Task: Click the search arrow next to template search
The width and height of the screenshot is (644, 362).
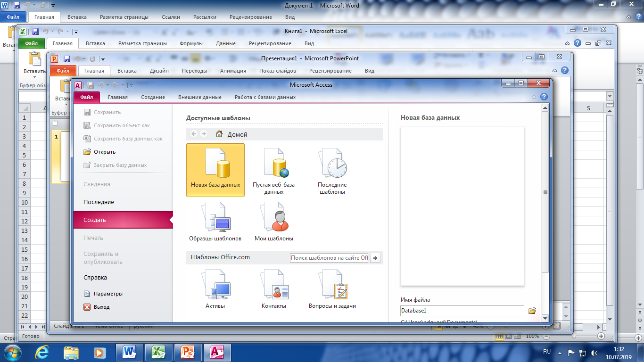Action: pyautogui.click(x=375, y=258)
